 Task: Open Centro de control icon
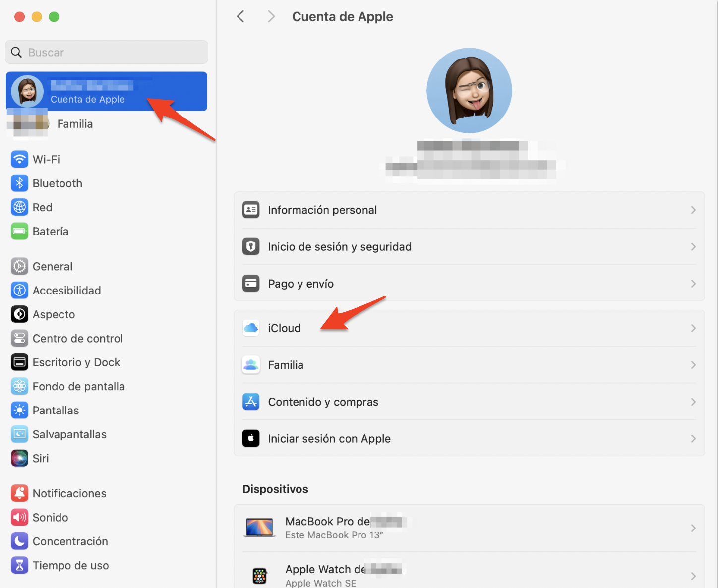(19, 338)
